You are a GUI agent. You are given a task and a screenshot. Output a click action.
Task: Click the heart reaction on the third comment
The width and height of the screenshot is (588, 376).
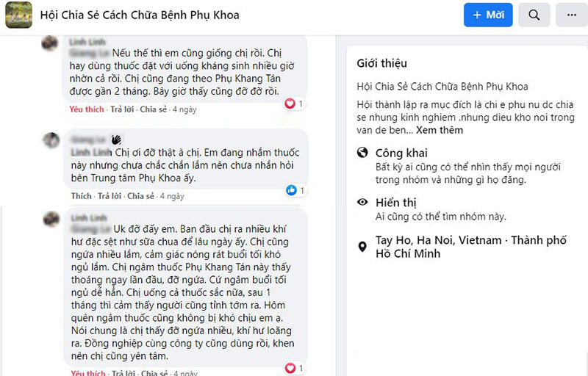point(290,368)
